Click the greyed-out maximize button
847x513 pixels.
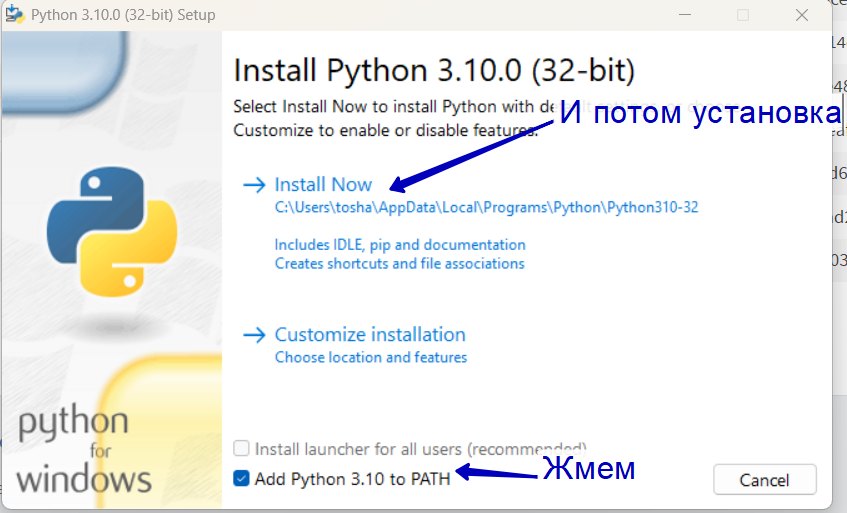743,15
